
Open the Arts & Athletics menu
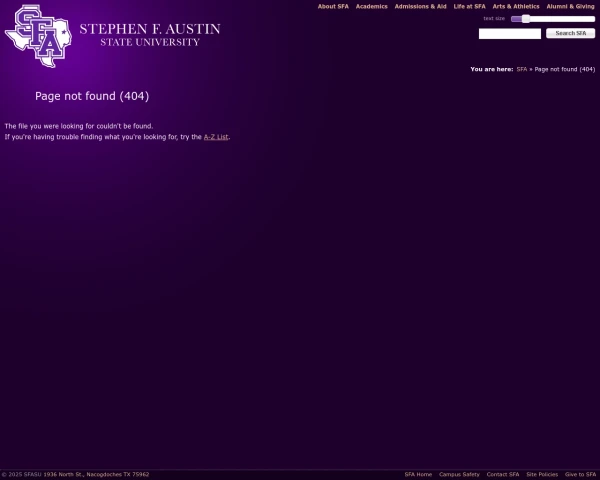[x=516, y=7]
